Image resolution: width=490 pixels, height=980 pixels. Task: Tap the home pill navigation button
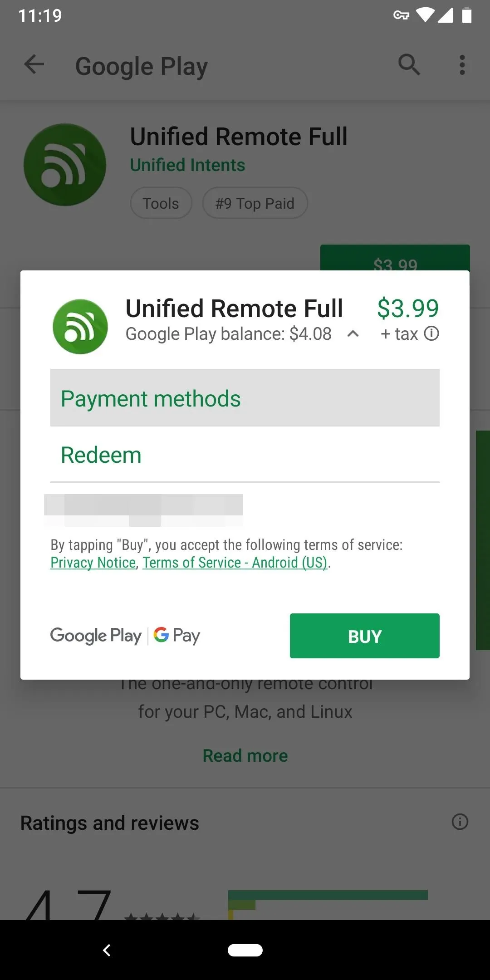pos(245,950)
